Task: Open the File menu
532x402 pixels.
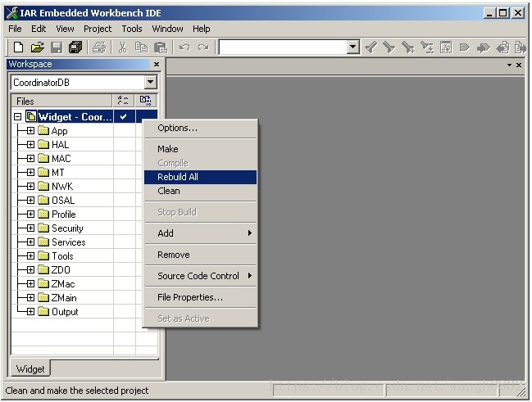Action: tap(15, 29)
